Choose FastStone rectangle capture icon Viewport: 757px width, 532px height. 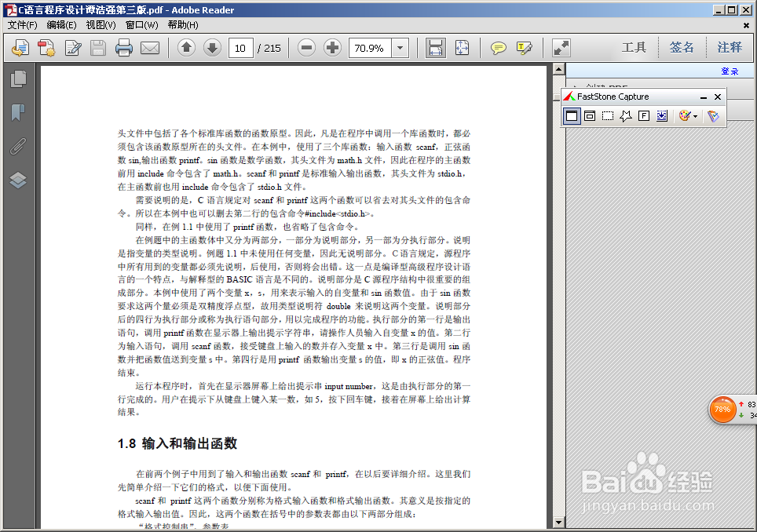608,115
